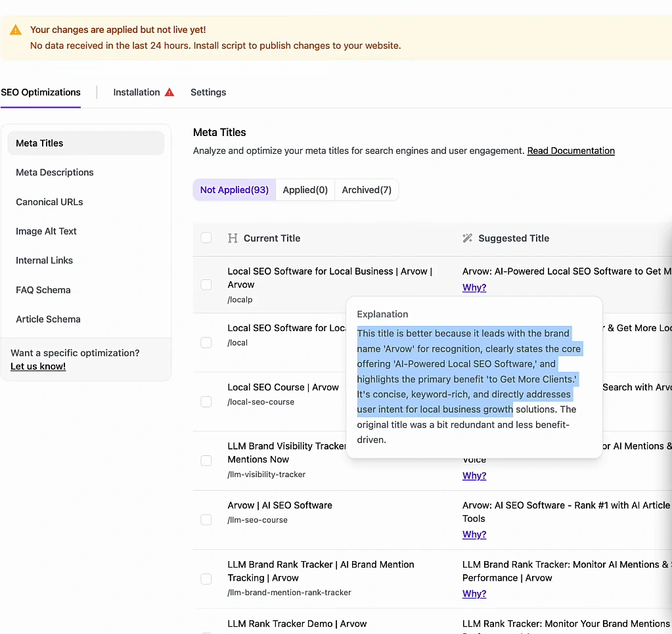Click Why? for the /localp suggested title
This screenshot has width=672, height=634.
474,288
